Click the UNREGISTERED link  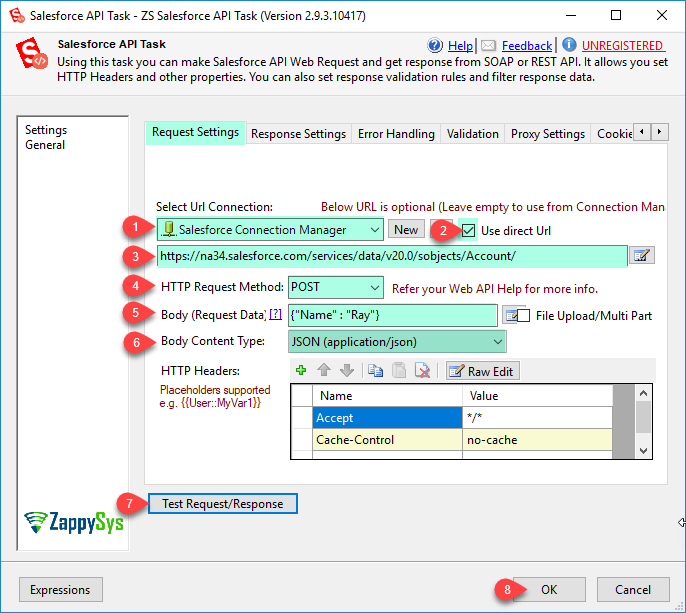click(x=622, y=46)
